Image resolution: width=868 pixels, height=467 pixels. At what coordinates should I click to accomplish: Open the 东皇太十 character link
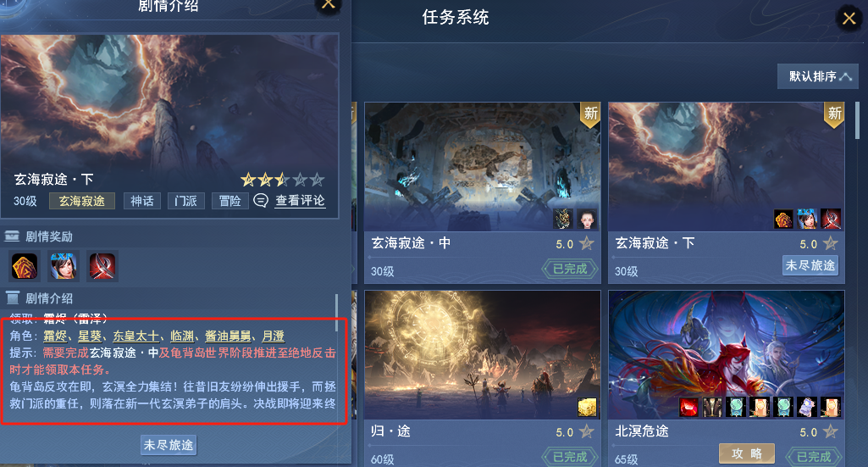(136, 336)
